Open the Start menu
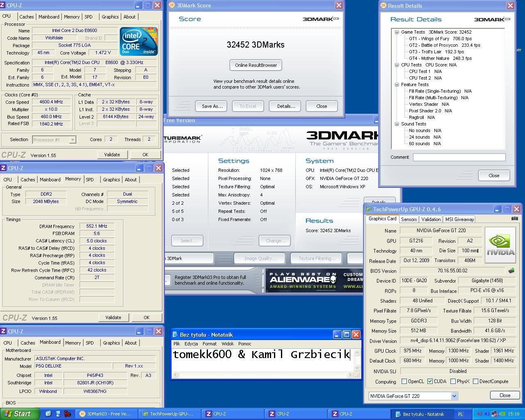Viewport: 525px width, 420px height. tap(20, 414)
